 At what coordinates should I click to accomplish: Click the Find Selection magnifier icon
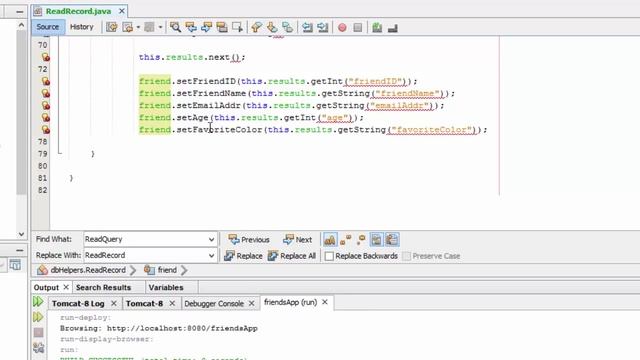point(176,27)
